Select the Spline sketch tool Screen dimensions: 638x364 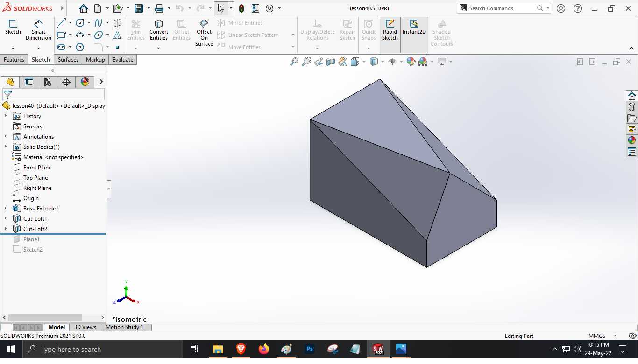point(99,23)
